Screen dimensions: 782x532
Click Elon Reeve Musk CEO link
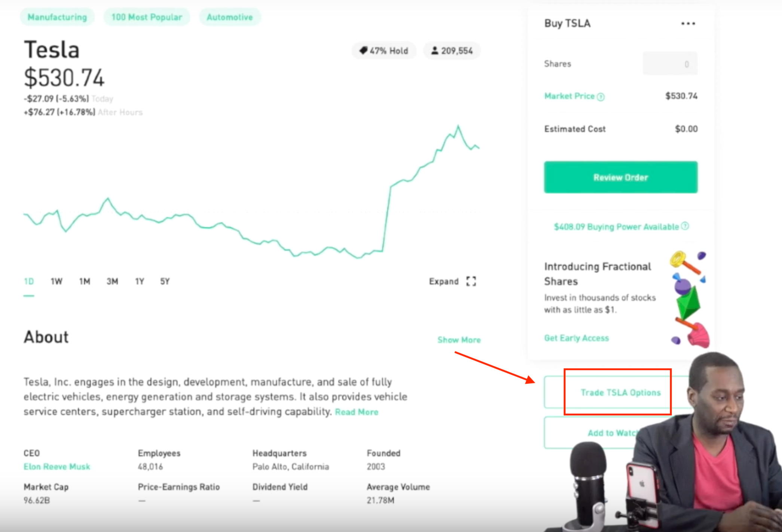click(57, 468)
